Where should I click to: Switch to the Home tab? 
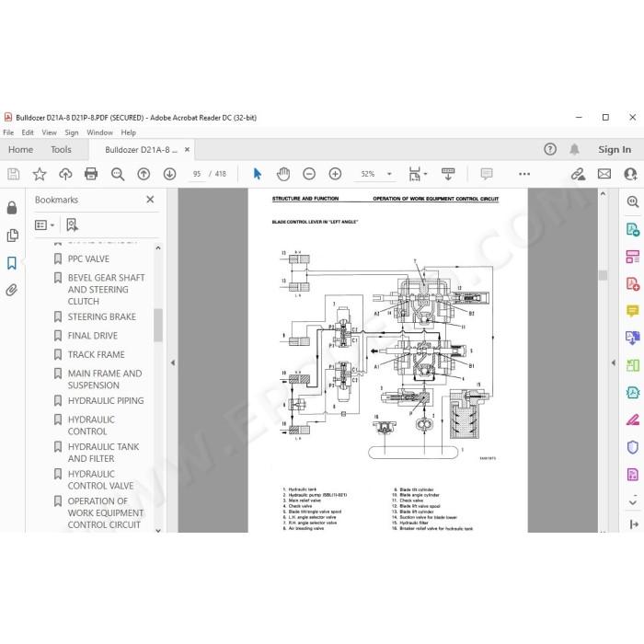[x=20, y=149]
